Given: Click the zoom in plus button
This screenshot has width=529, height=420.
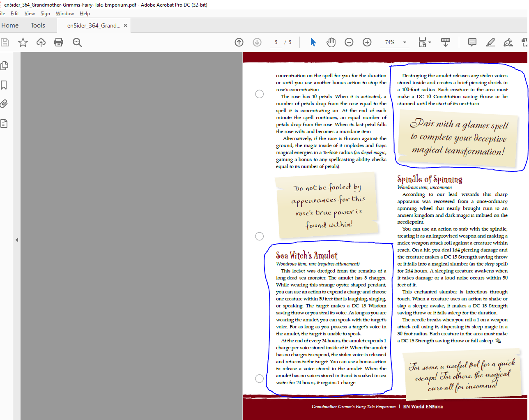Looking at the screenshot, I should [367, 42].
